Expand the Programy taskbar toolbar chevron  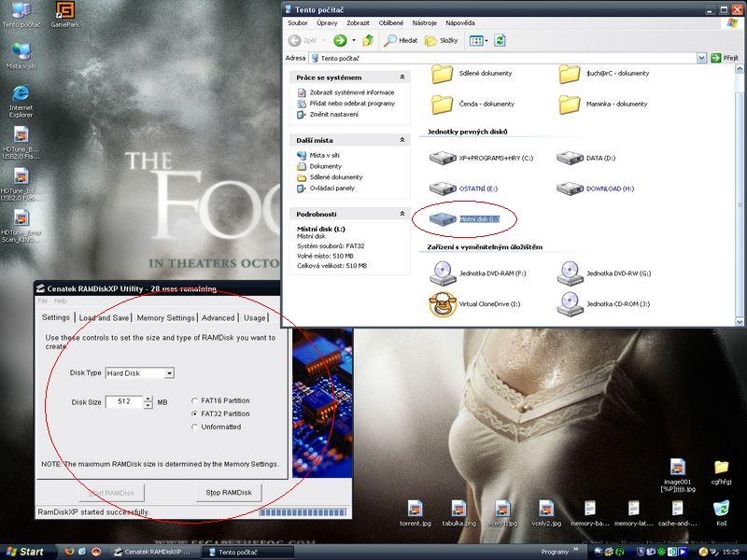click(x=576, y=550)
